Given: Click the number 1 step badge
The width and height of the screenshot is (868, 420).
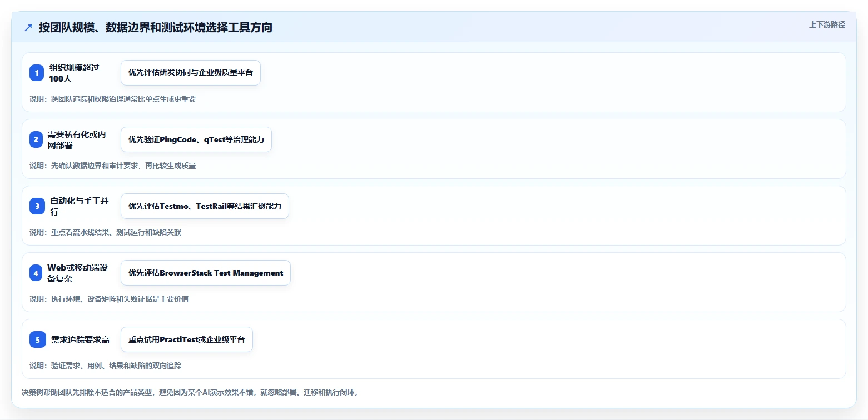Looking at the screenshot, I should point(37,73).
